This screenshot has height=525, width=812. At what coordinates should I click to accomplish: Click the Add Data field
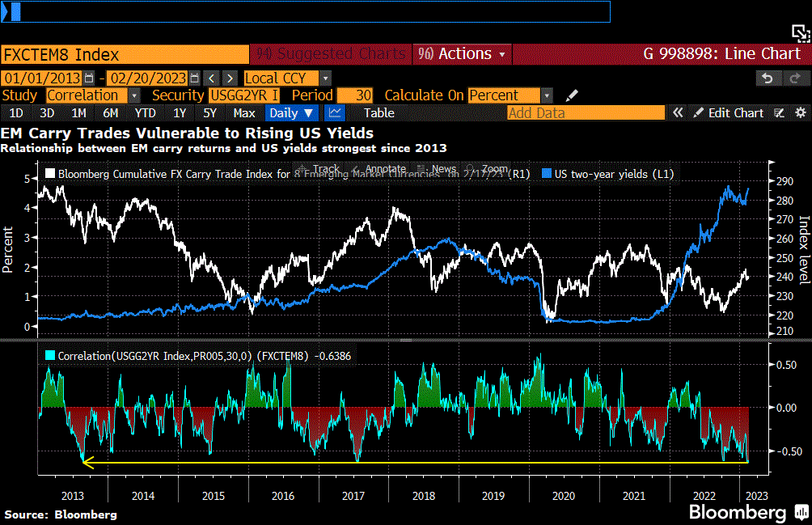(x=586, y=113)
